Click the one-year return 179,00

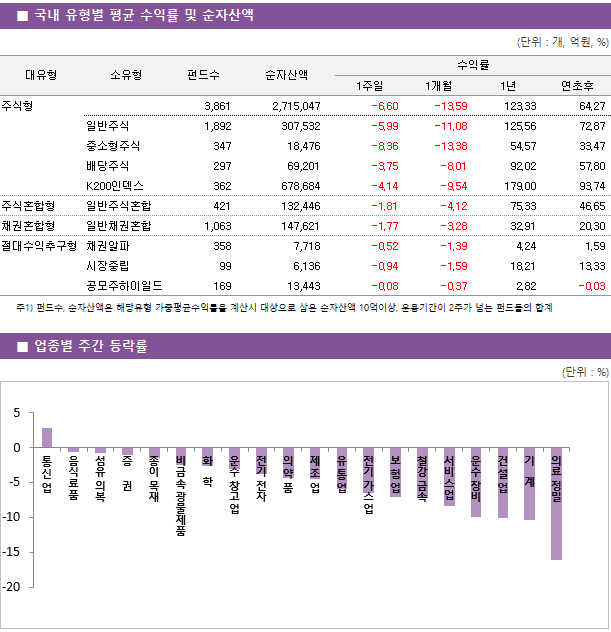pos(520,186)
